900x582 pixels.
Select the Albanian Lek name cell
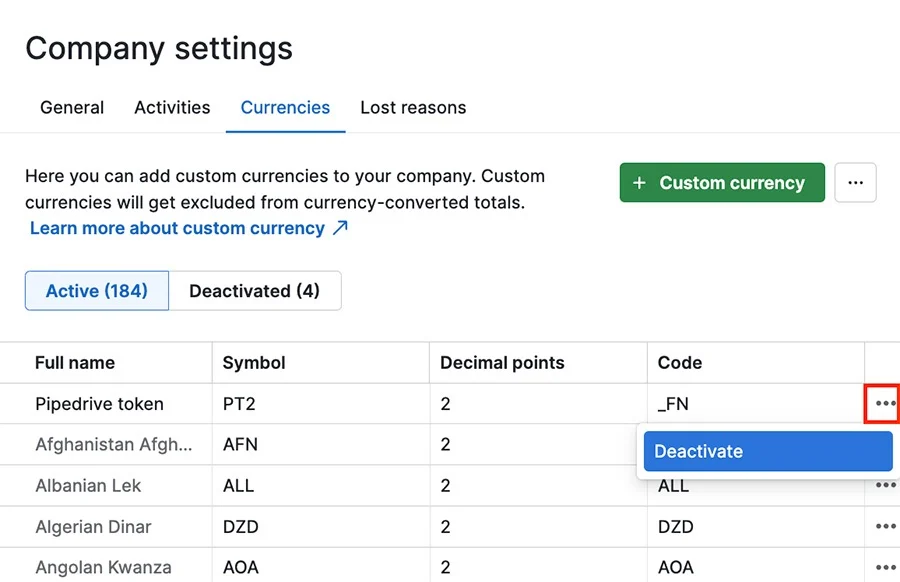[106, 486]
